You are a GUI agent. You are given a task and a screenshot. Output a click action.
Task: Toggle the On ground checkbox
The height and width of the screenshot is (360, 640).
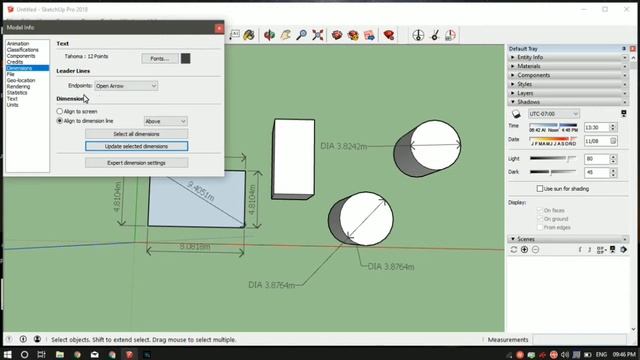click(540, 219)
